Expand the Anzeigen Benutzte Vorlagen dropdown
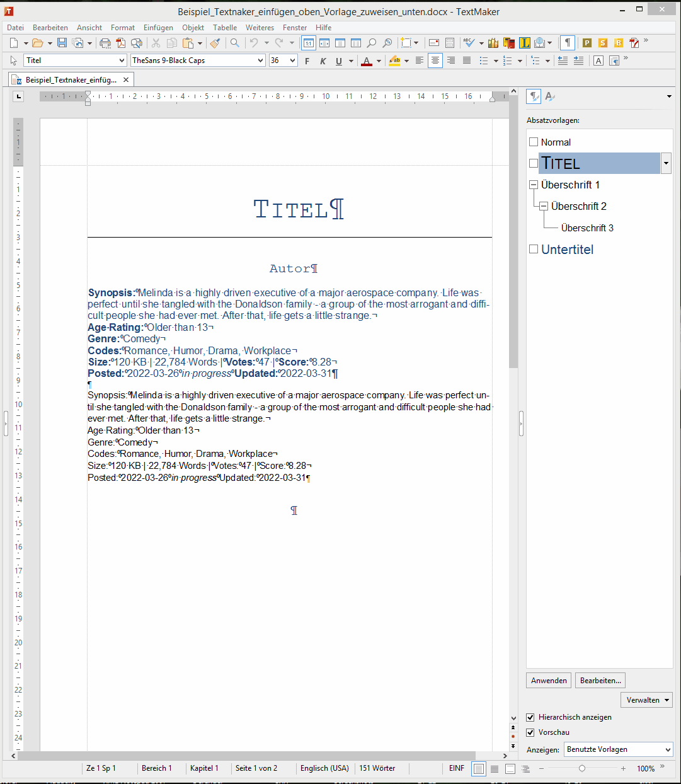This screenshot has height=784, width=681. coord(668,749)
